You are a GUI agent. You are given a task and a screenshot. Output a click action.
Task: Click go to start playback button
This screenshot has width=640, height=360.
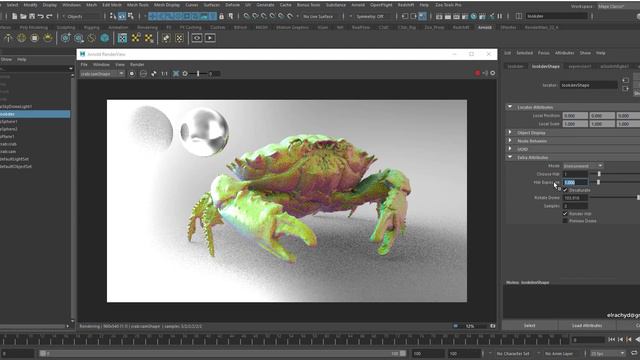(x=611, y=340)
